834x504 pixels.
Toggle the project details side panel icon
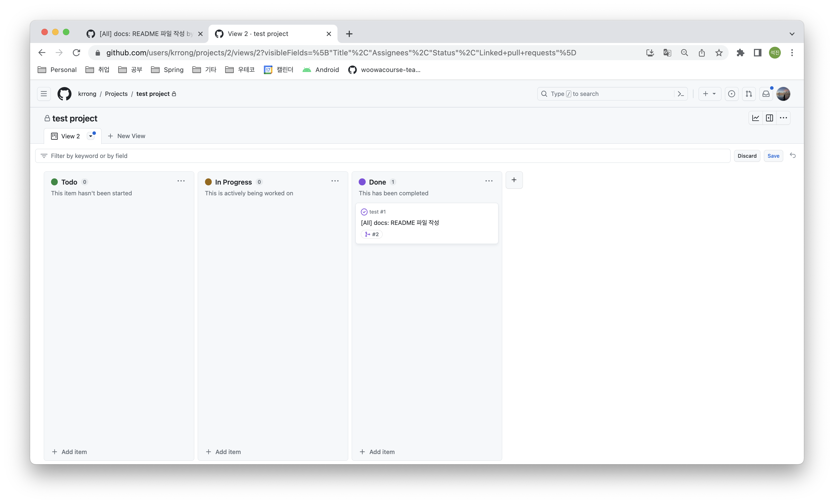click(x=769, y=118)
